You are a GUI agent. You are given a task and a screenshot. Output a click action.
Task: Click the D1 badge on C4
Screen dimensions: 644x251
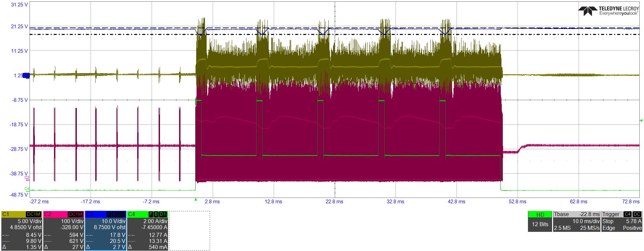point(163,214)
